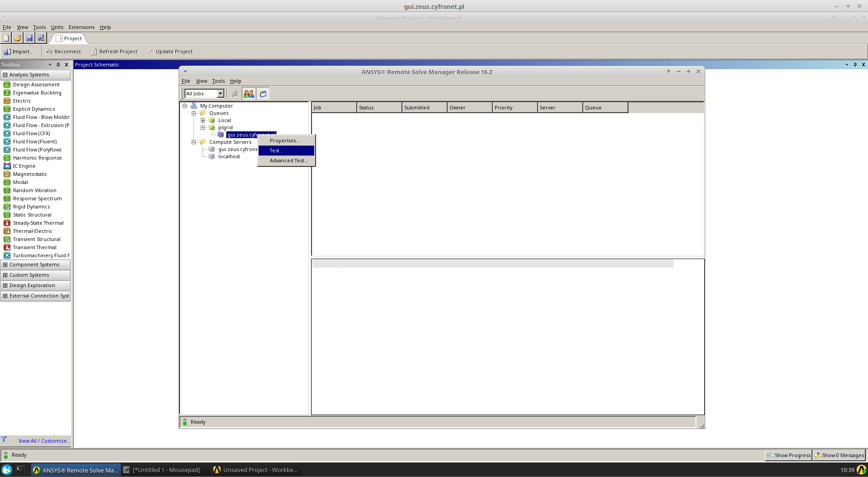Select Fluid Flow (Fluent) icon

tap(7, 142)
